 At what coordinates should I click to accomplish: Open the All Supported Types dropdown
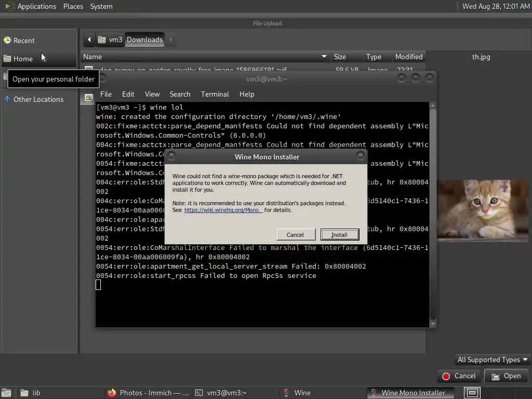492,360
